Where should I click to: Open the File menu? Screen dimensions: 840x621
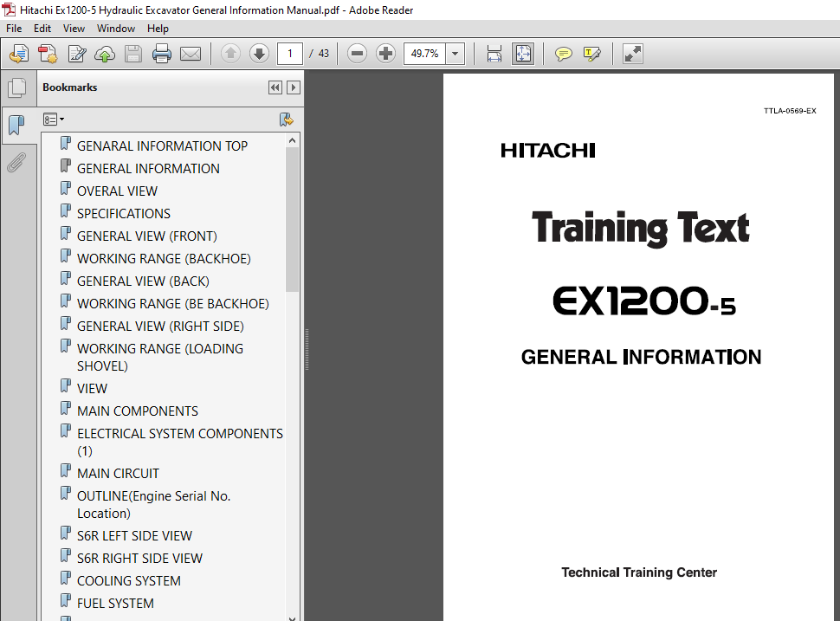14,29
